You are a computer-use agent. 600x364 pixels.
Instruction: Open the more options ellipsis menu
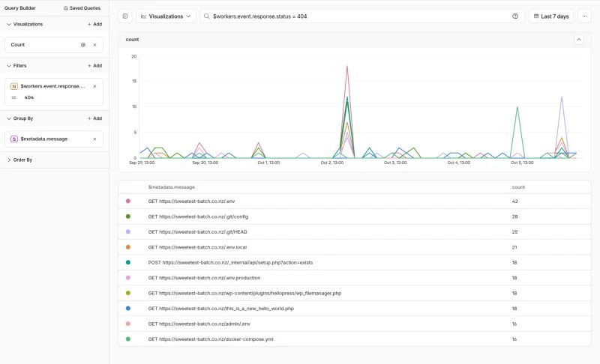pyautogui.click(x=584, y=16)
